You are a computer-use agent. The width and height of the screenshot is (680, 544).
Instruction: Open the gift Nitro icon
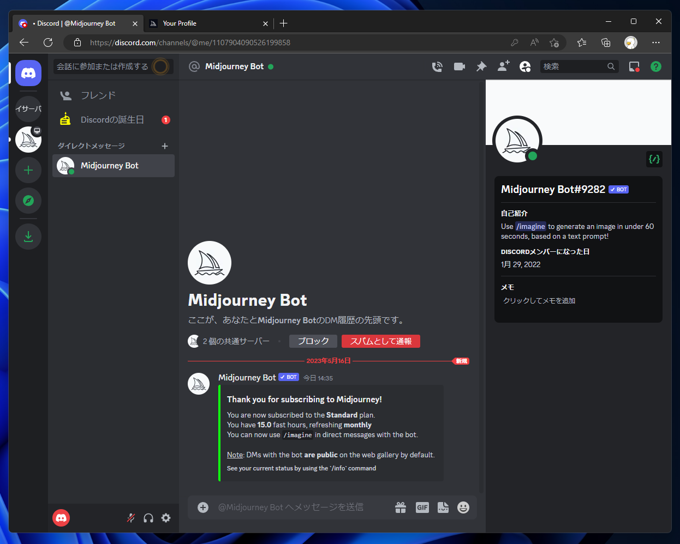click(400, 507)
